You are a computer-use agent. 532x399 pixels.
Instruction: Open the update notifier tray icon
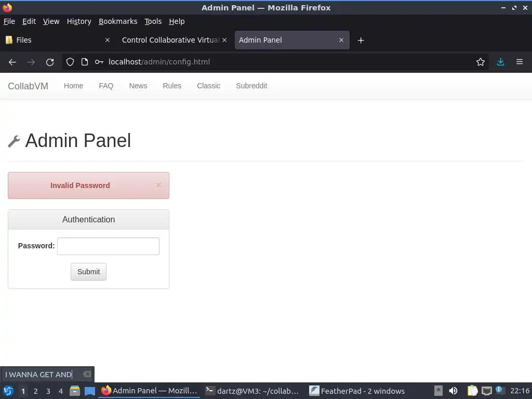[x=499, y=390]
